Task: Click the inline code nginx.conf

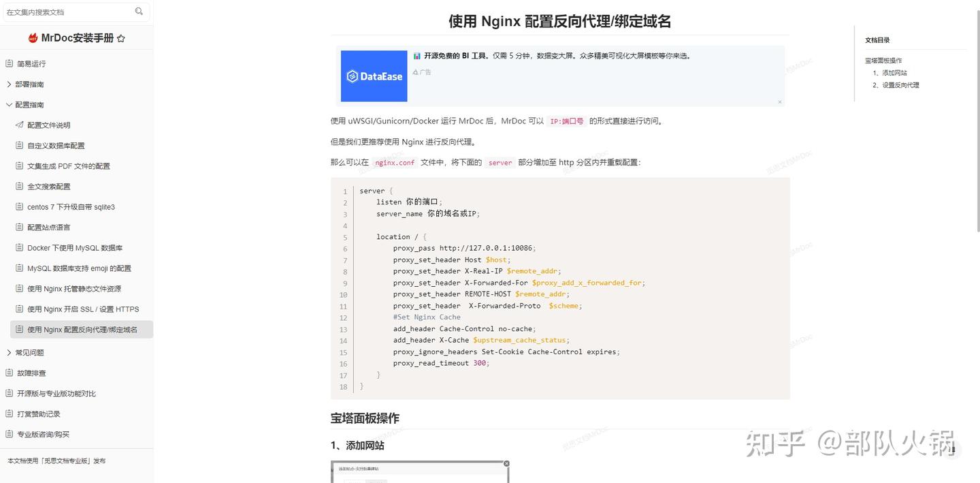Action: pyautogui.click(x=395, y=163)
